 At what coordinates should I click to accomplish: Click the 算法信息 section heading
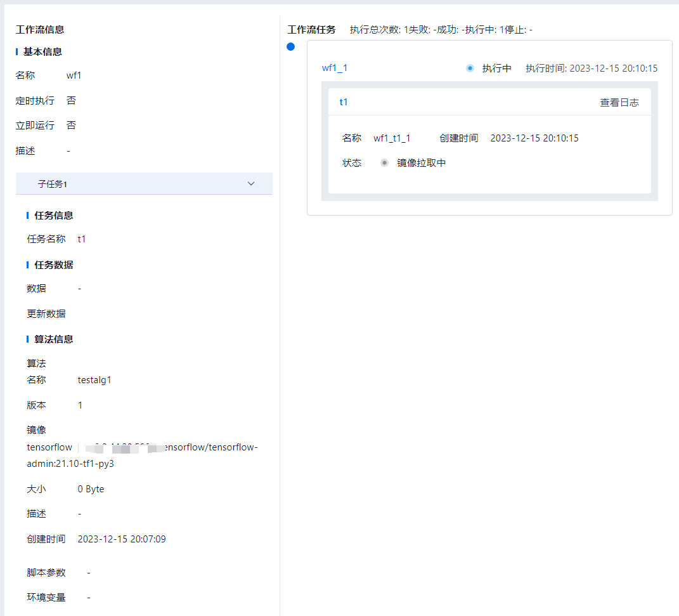(x=53, y=339)
